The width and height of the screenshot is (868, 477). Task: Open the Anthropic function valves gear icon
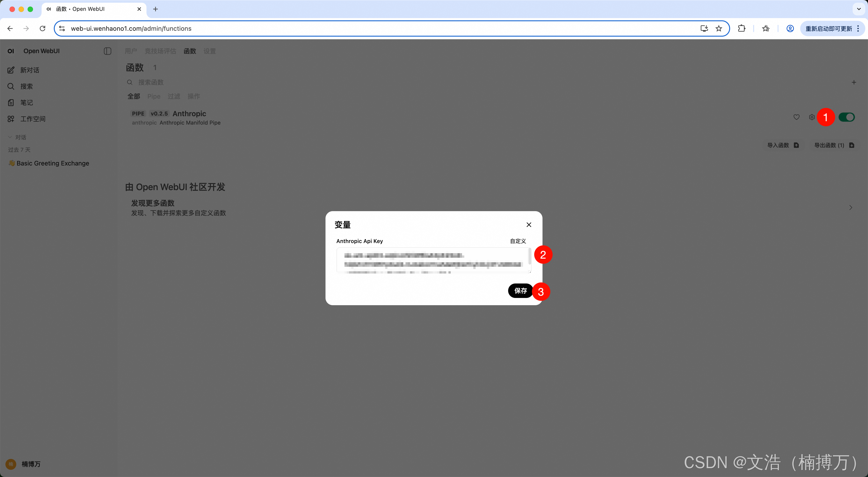[x=812, y=117]
